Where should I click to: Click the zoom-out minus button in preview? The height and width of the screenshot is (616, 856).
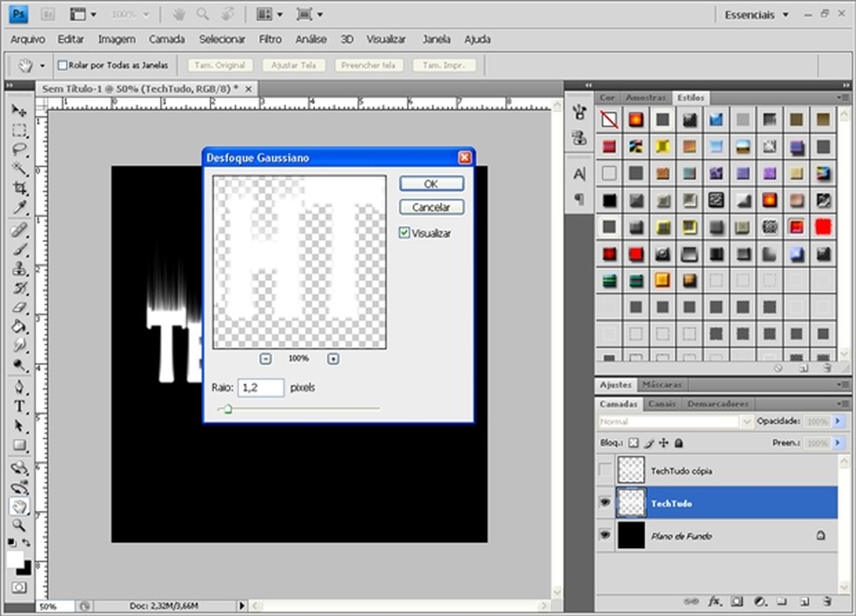[x=265, y=358]
